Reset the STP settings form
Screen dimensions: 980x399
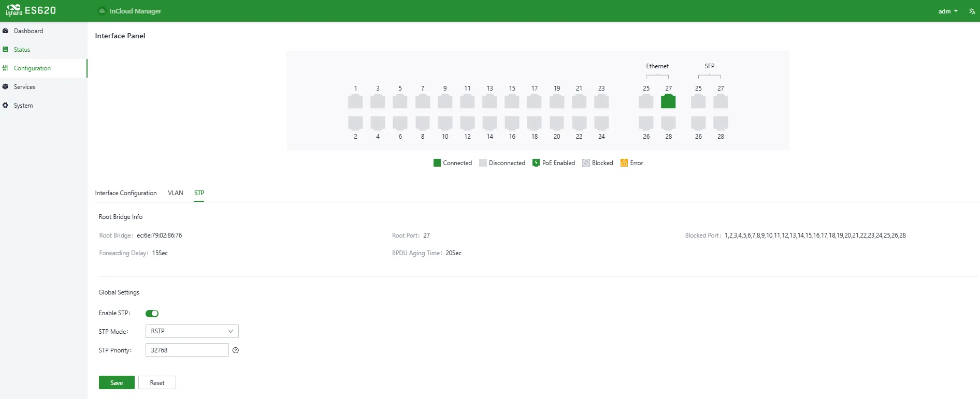157,382
